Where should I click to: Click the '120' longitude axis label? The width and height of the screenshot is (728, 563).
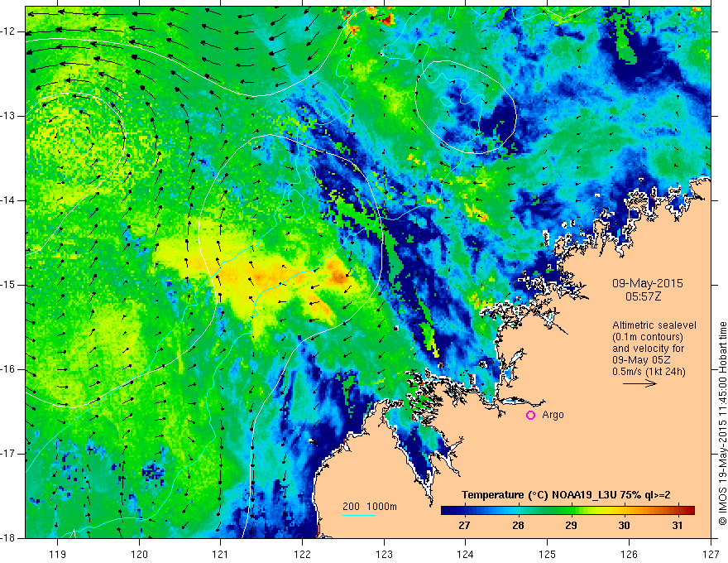[139, 554]
